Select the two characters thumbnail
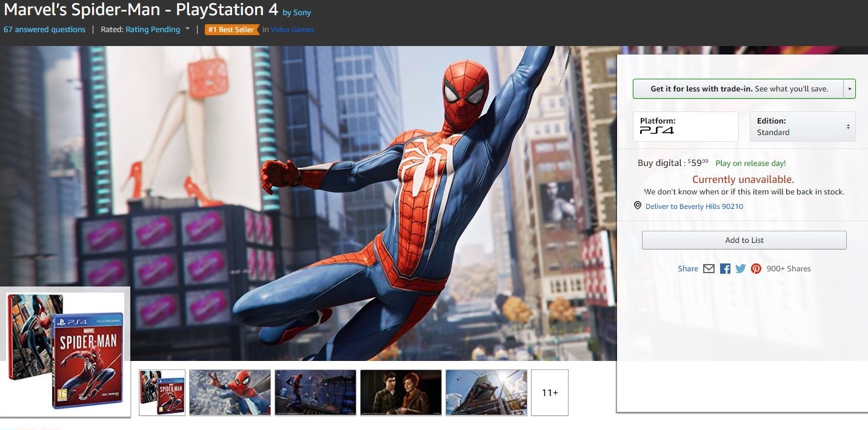The height and width of the screenshot is (430, 868). (401, 392)
